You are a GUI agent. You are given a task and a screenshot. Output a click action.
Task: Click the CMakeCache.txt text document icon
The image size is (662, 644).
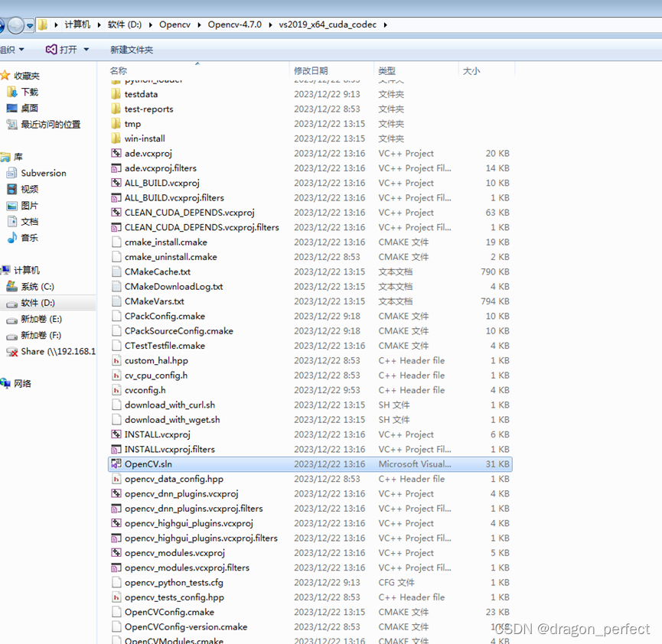click(x=116, y=272)
